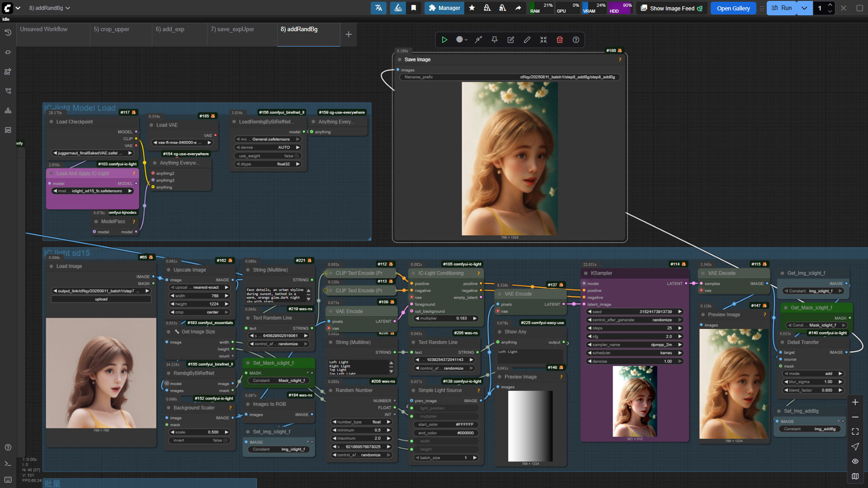The width and height of the screenshot is (868, 488).
Task: Toggle link visibility eye icon
Action: 855,461
